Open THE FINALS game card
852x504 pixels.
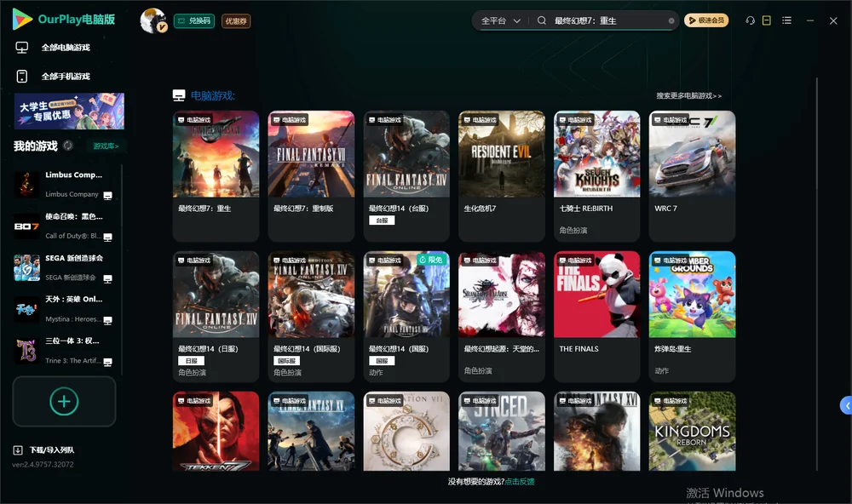(596, 316)
